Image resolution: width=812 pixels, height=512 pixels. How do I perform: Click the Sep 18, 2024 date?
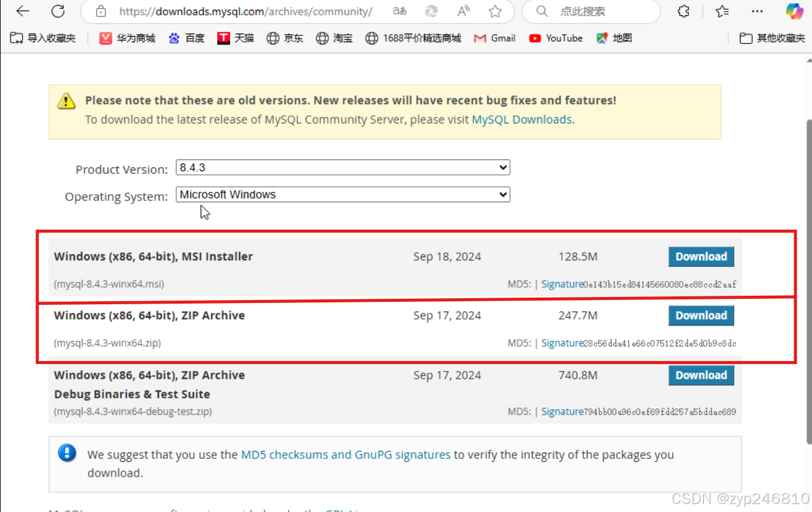(447, 257)
